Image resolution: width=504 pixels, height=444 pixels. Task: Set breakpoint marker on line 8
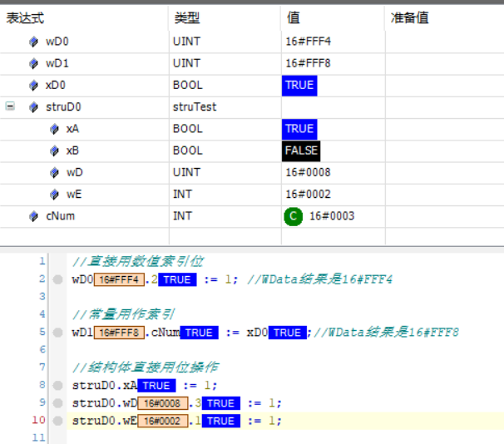point(58,386)
